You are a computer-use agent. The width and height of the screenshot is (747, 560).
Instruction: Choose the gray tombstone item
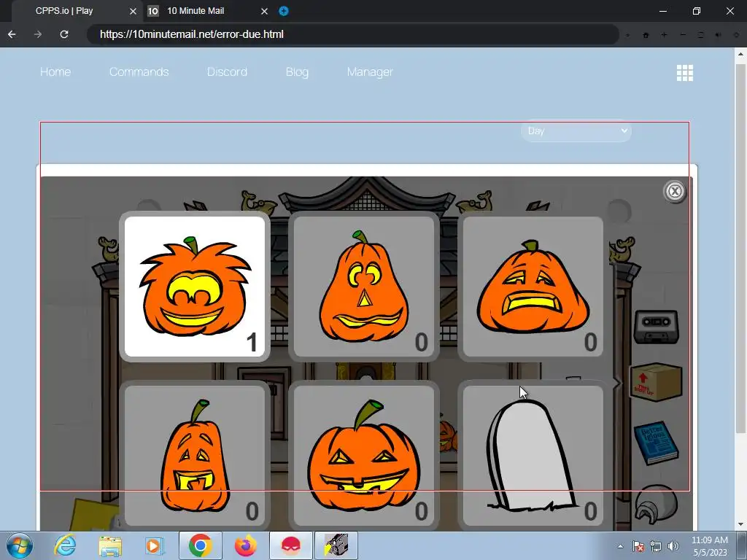pyautogui.click(x=533, y=456)
